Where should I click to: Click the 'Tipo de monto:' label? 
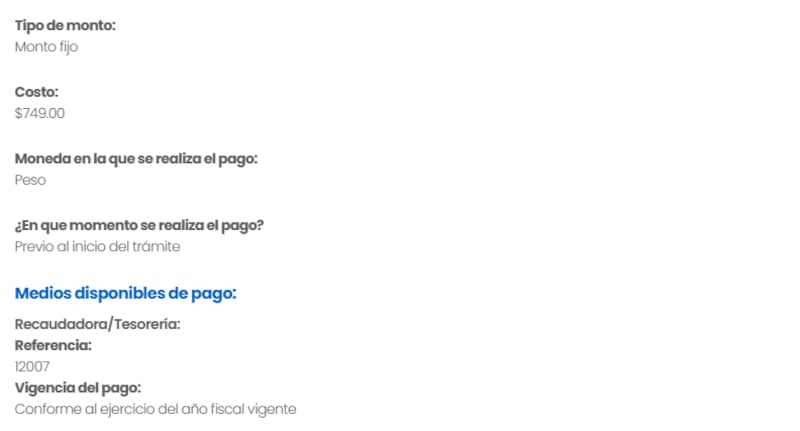click(65, 25)
